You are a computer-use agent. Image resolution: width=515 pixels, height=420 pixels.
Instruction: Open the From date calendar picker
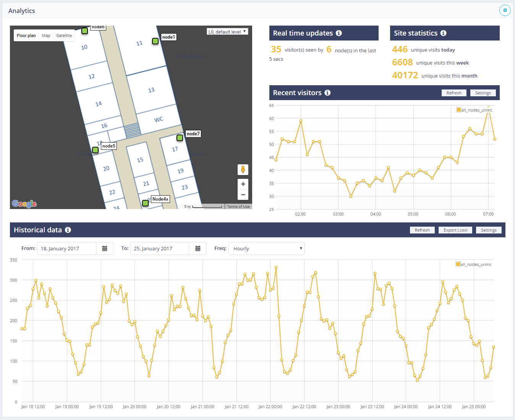(105, 248)
